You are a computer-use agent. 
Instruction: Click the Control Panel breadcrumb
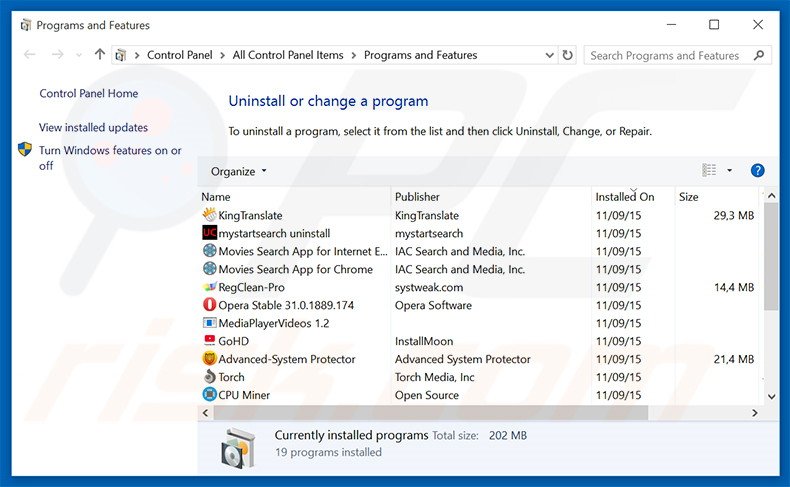(180, 55)
